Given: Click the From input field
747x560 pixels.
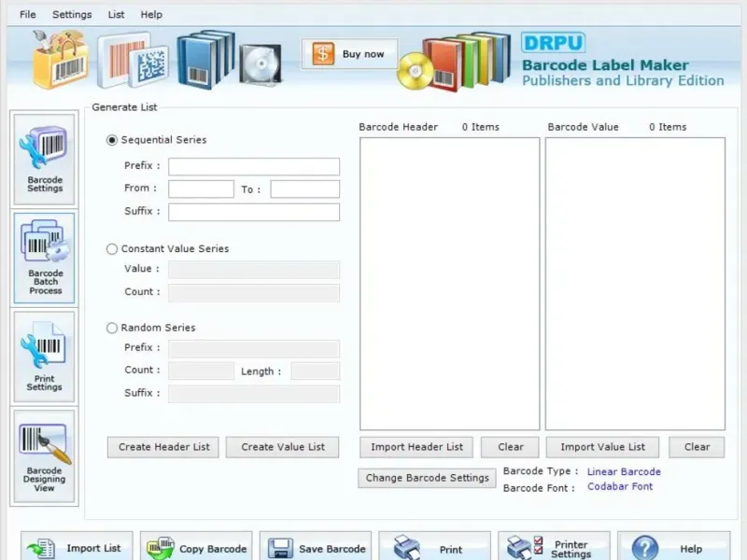Looking at the screenshot, I should point(201,189).
